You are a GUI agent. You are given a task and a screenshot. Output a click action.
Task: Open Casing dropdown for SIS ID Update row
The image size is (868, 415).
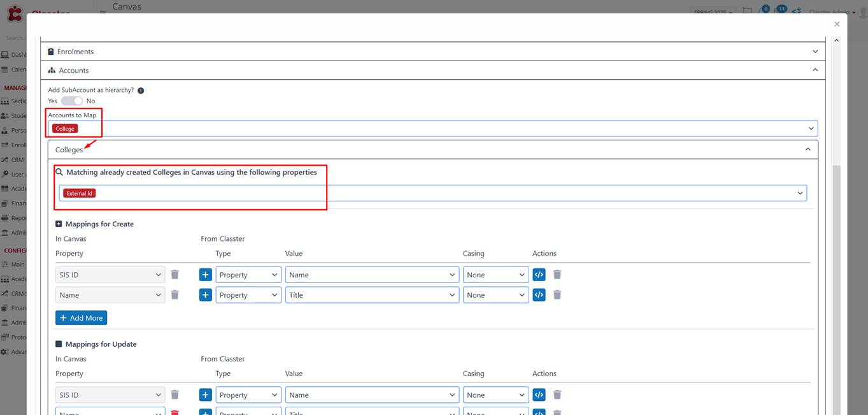[x=495, y=395]
